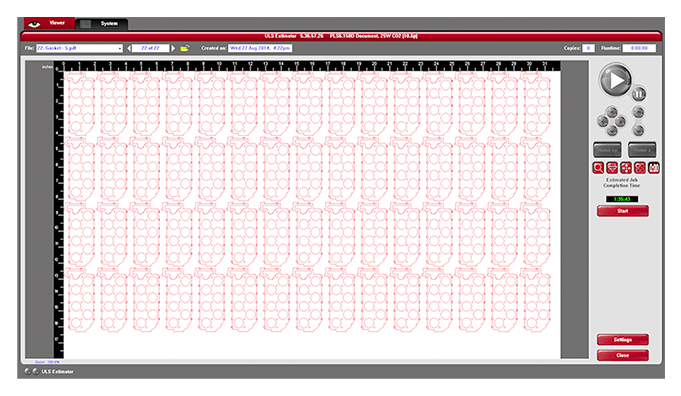Click the Pause button beside Play
681x396 pixels.
point(638,94)
